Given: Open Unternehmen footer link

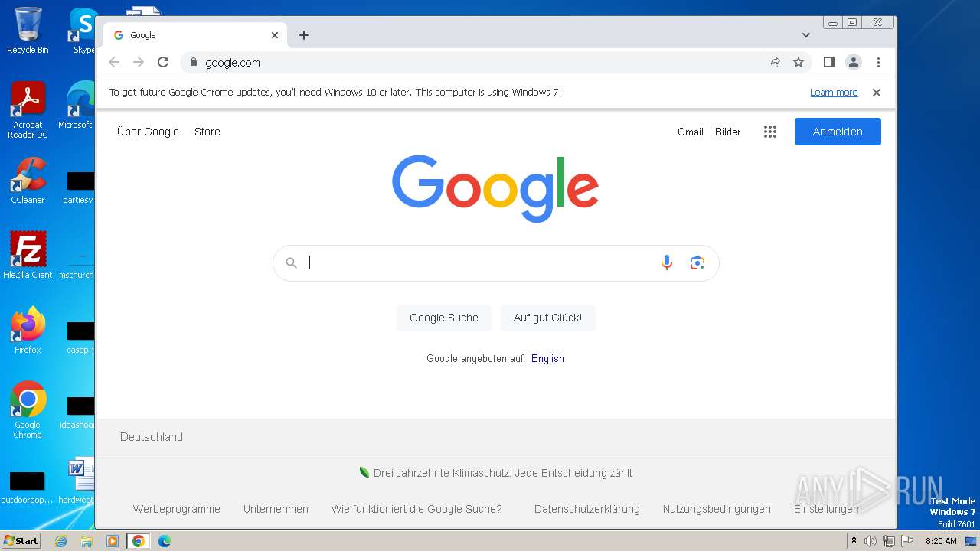Looking at the screenshot, I should pos(276,509).
